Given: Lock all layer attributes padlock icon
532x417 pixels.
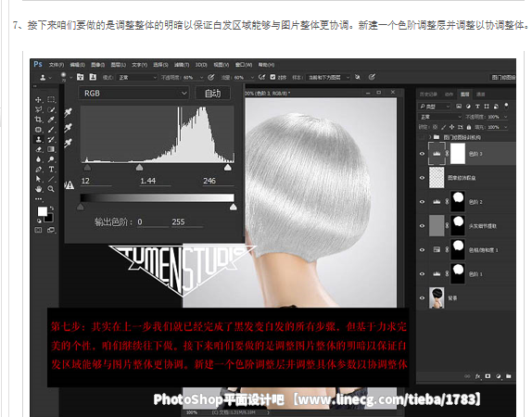Looking at the screenshot, I should point(469,127).
